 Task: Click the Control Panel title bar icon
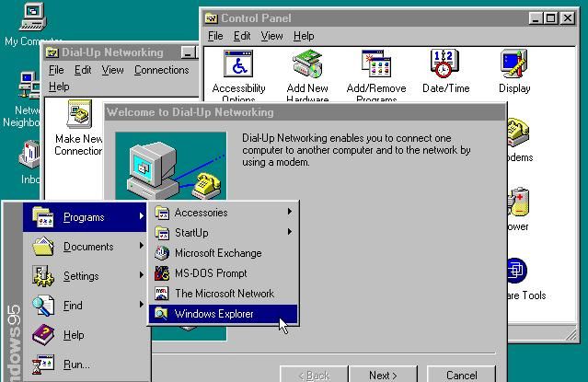[x=211, y=18]
